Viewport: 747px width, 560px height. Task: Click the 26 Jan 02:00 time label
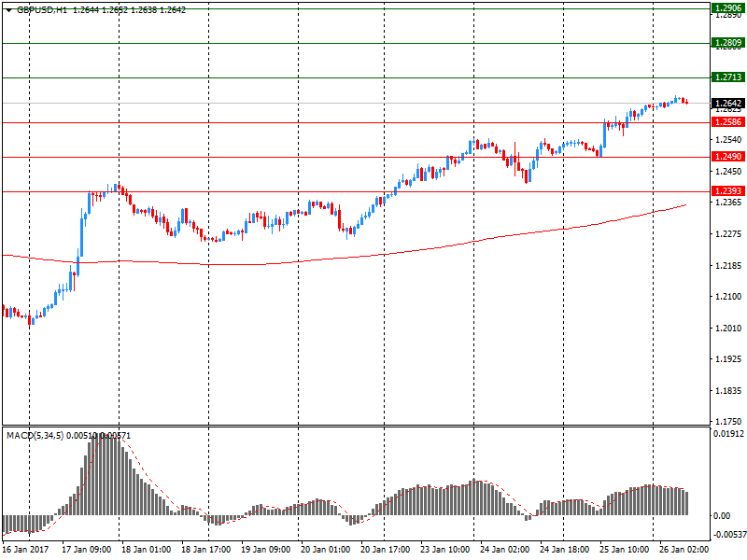point(684,550)
